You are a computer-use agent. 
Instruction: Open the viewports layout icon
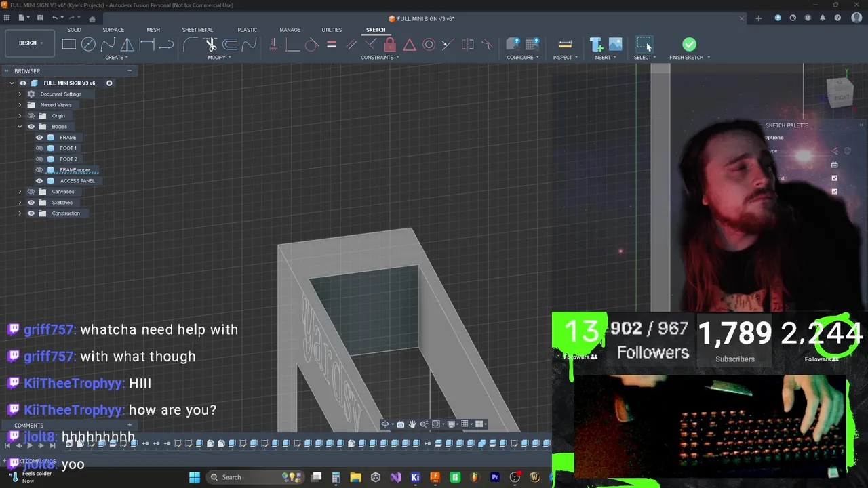479,424
